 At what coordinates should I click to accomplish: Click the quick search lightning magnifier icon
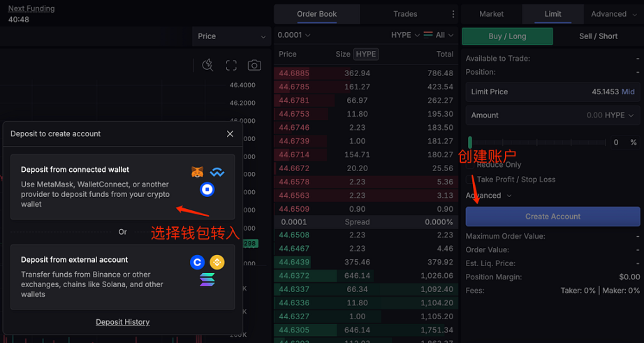(207, 65)
